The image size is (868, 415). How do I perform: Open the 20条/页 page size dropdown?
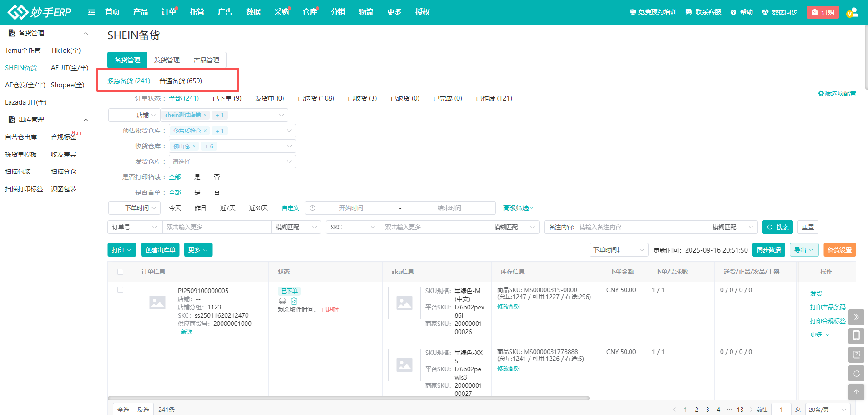(828, 410)
